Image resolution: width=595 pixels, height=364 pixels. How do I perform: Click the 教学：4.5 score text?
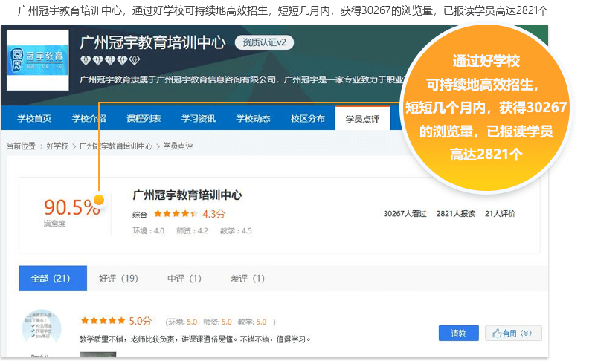(x=236, y=230)
